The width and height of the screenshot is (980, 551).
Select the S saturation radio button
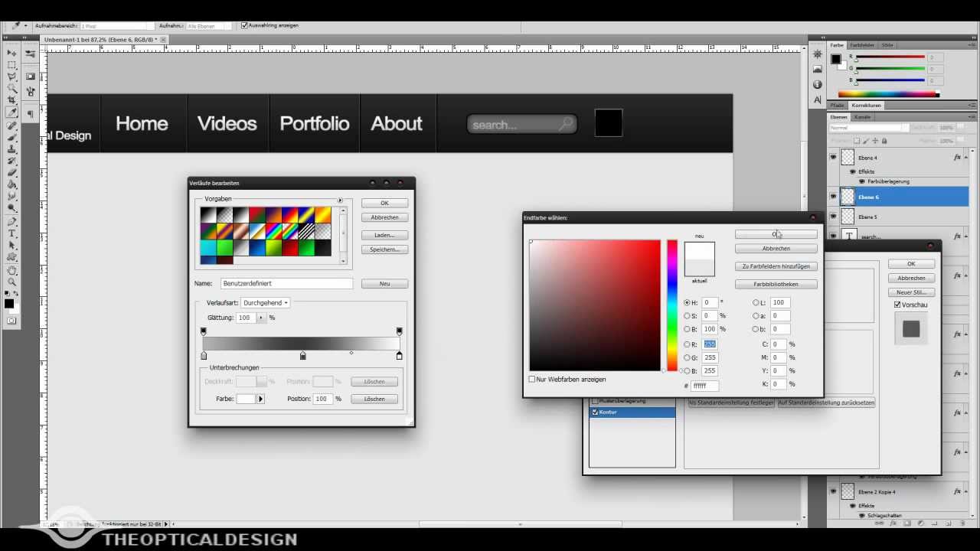[x=687, y=315]
